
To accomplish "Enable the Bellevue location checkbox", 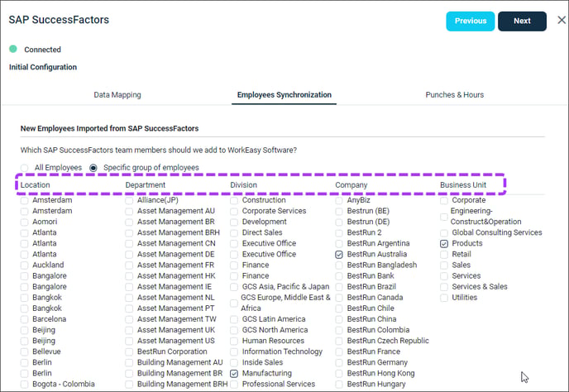I will 24,351.
